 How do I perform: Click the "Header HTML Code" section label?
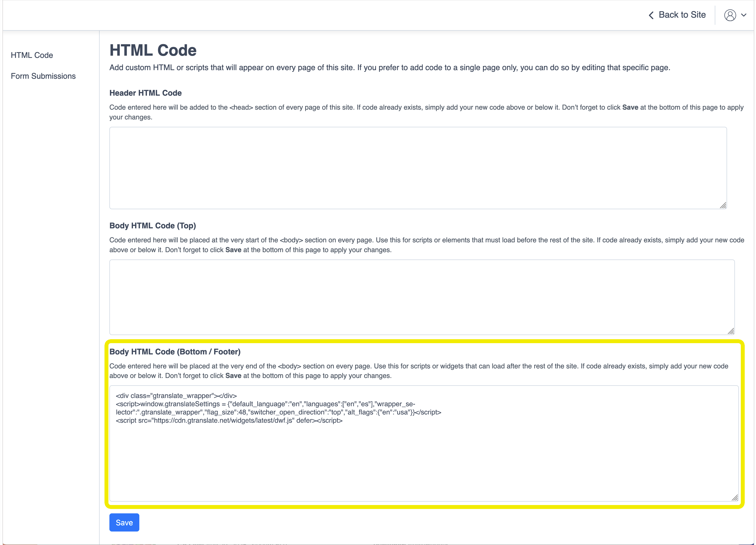(145, 93)
